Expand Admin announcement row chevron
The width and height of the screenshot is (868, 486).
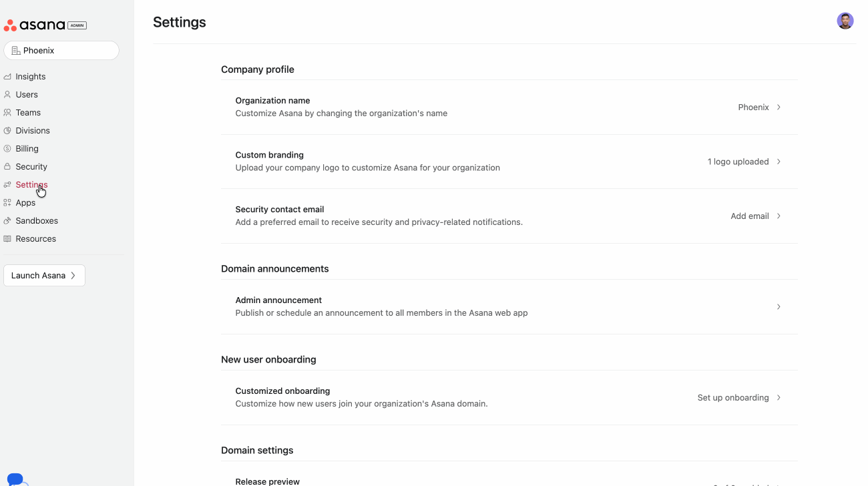pyautogui.click(x=779, y=307)
